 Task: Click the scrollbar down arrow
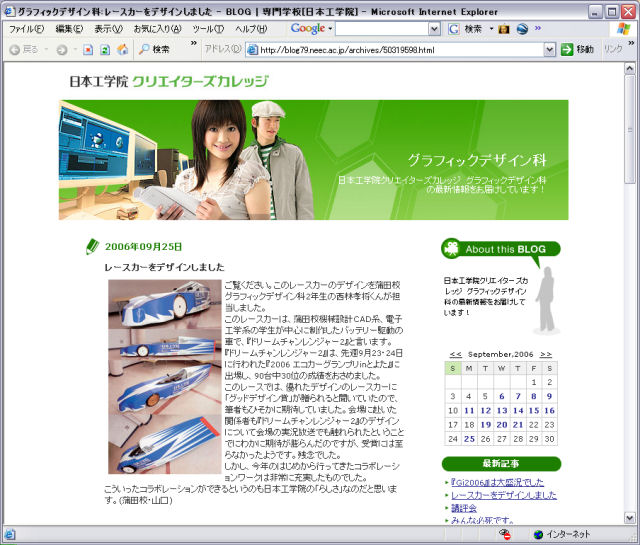630,518
